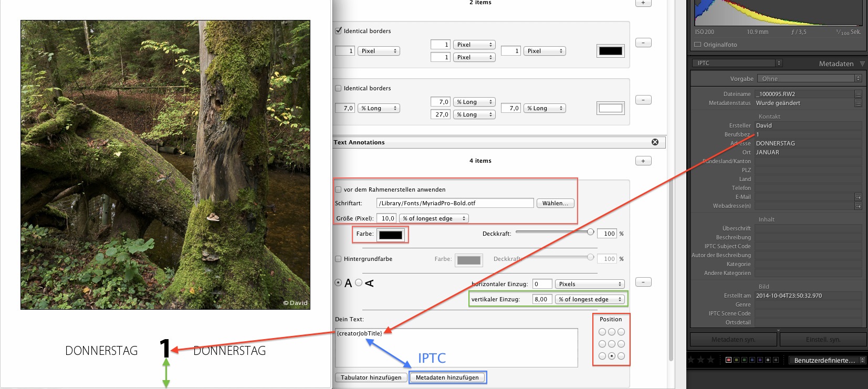The image size is (868, 389).
Task: Click the Dein Text area with {creatorJobTitle}
Action: click(x=456, y=348)
